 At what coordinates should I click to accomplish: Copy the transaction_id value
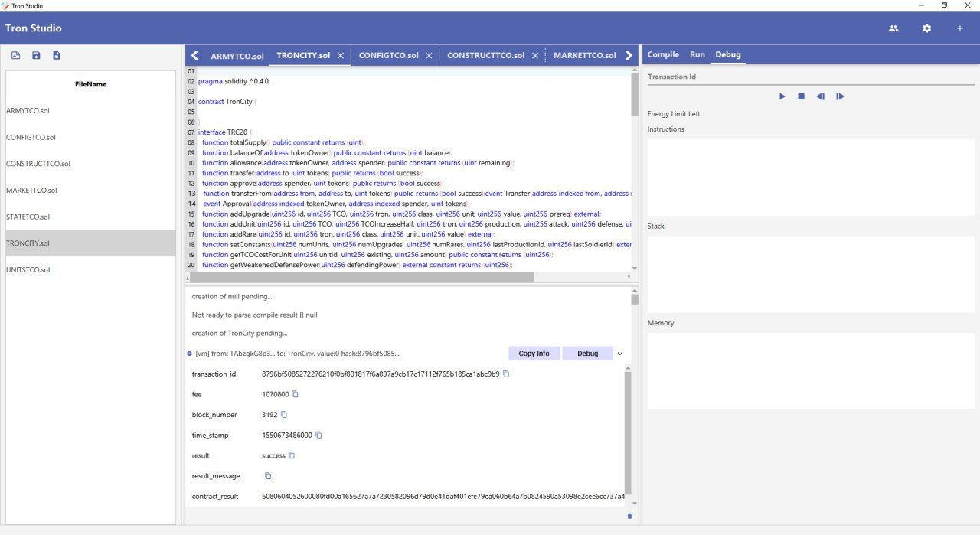[x=506, y=374]
